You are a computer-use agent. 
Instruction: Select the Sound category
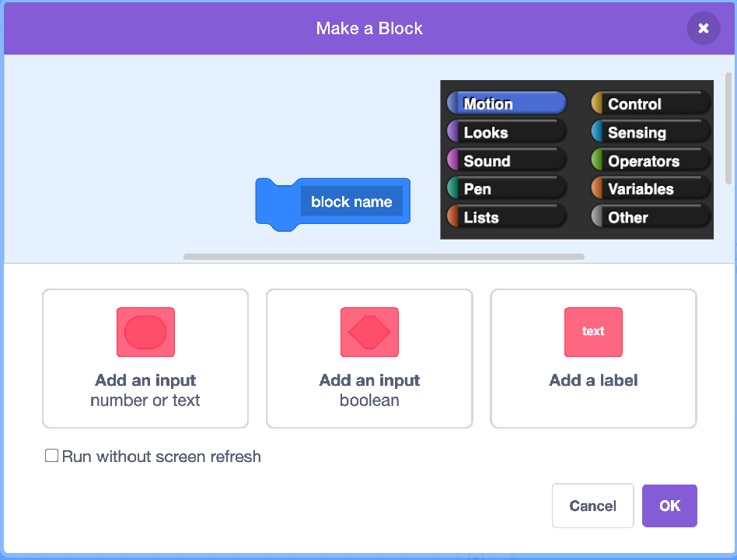click(505, 160)
